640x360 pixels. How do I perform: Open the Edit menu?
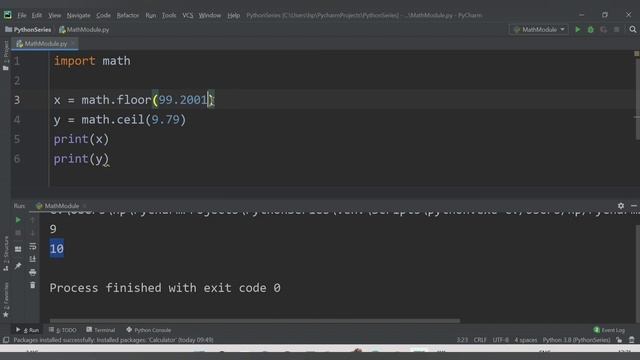(37, 15)
